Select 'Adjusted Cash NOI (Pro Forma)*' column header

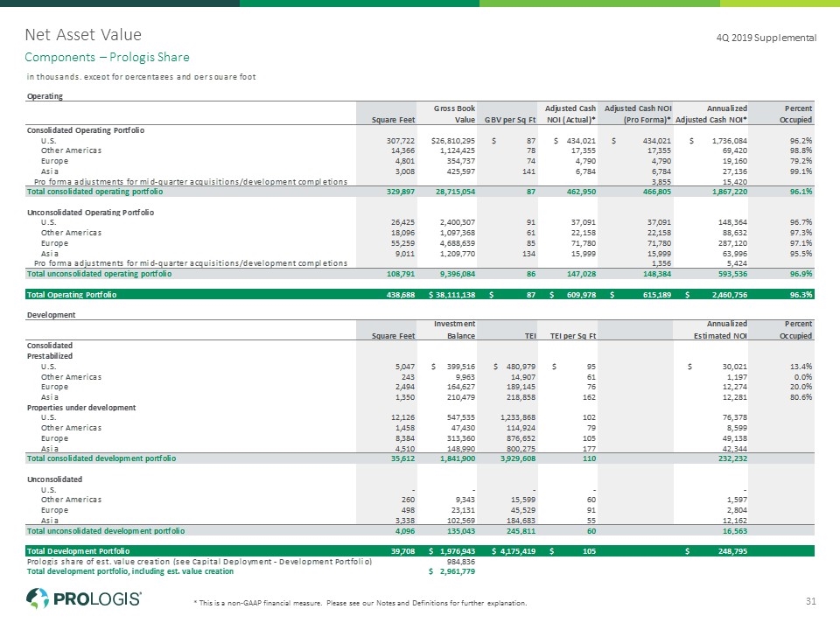pyautogui.click(x=638, y=114)
